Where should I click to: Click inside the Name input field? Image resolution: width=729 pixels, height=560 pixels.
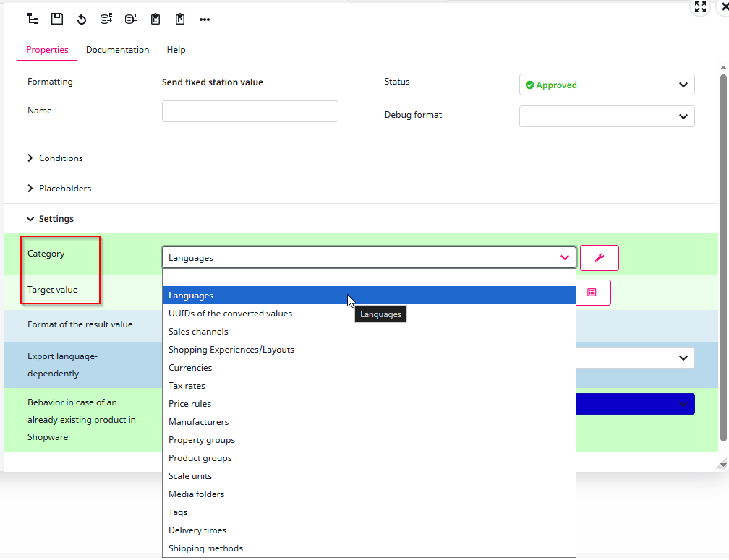click(250, 111)
